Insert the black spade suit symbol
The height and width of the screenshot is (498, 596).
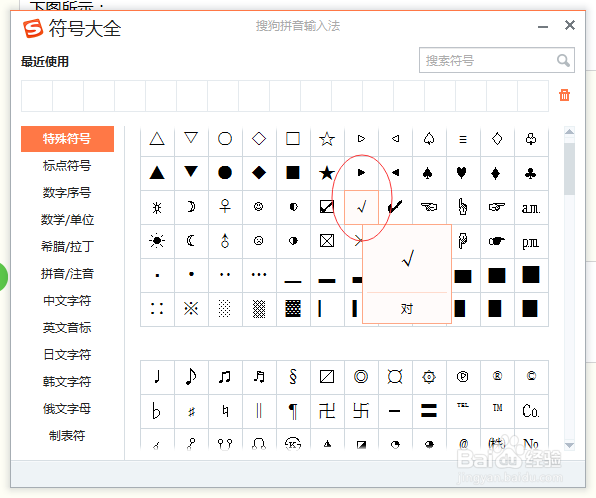coord(428,173)
